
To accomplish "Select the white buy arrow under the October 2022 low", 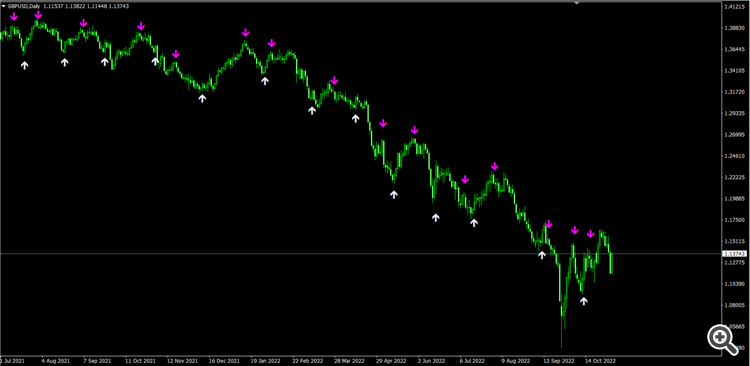I will click(583, 301).
